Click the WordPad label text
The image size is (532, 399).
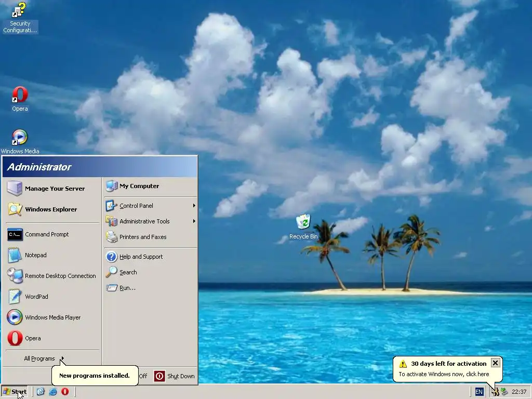[x=36, y=297]
